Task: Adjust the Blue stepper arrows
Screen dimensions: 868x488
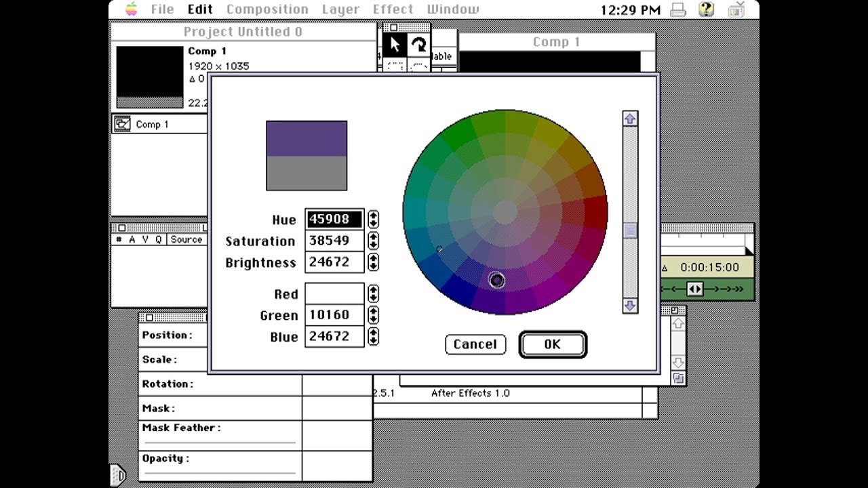Action: 373,337
